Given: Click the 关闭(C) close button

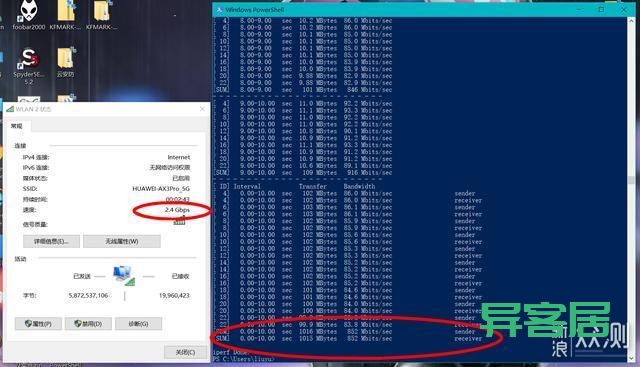Looking at the screenshot, I should (x=185, y=352).
